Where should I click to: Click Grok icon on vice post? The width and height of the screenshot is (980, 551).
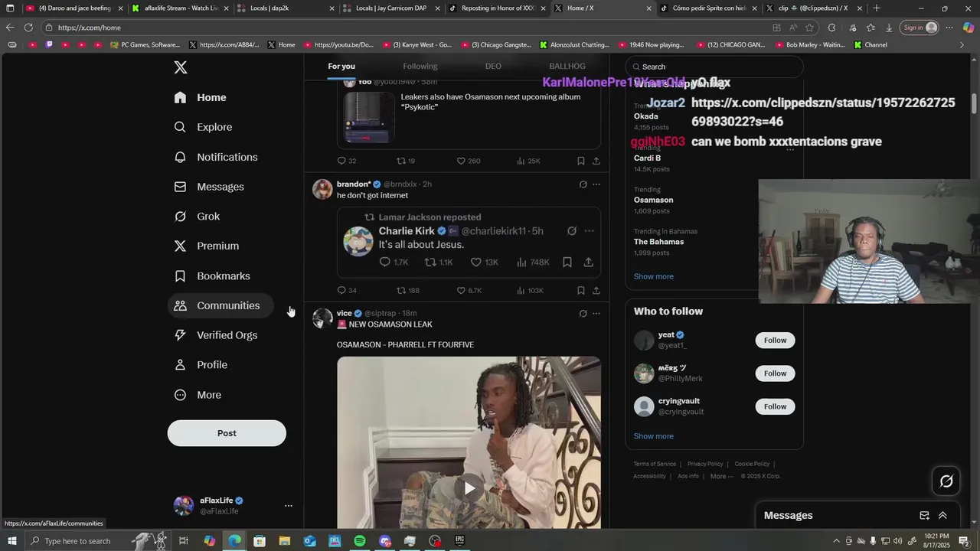(583, 313)
